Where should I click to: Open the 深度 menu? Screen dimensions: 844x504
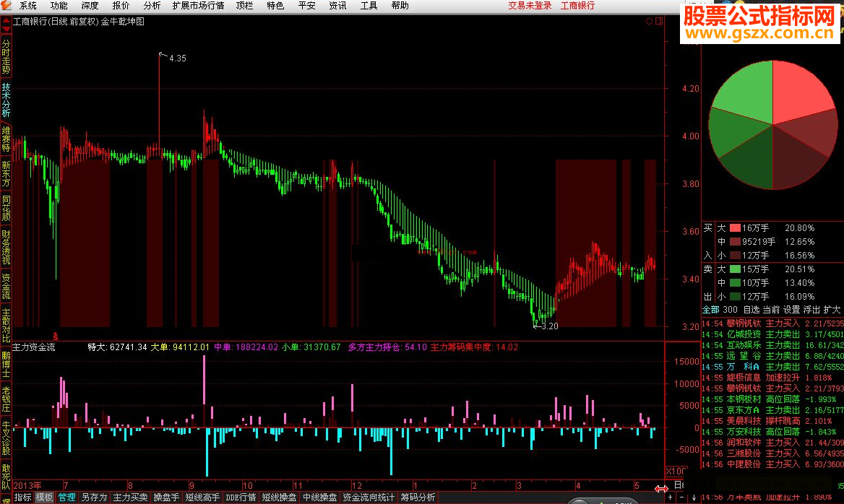(x=90, y=5)
